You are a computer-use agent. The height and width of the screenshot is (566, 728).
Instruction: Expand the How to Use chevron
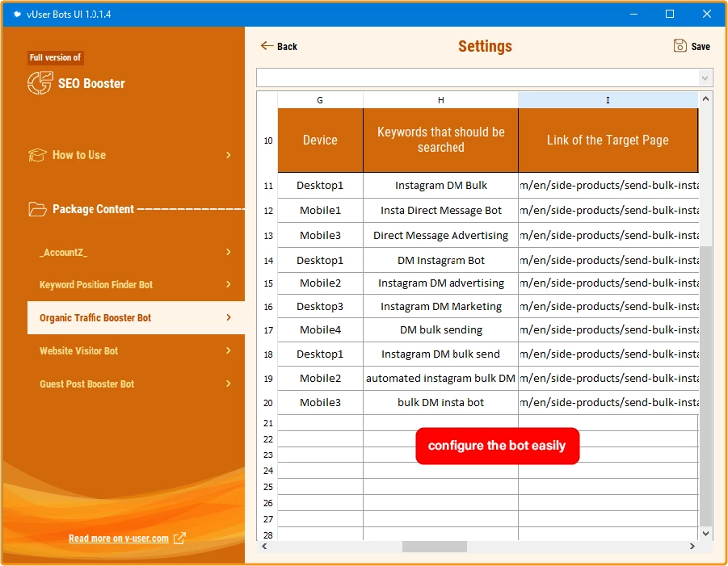click(x=228, y=155)
